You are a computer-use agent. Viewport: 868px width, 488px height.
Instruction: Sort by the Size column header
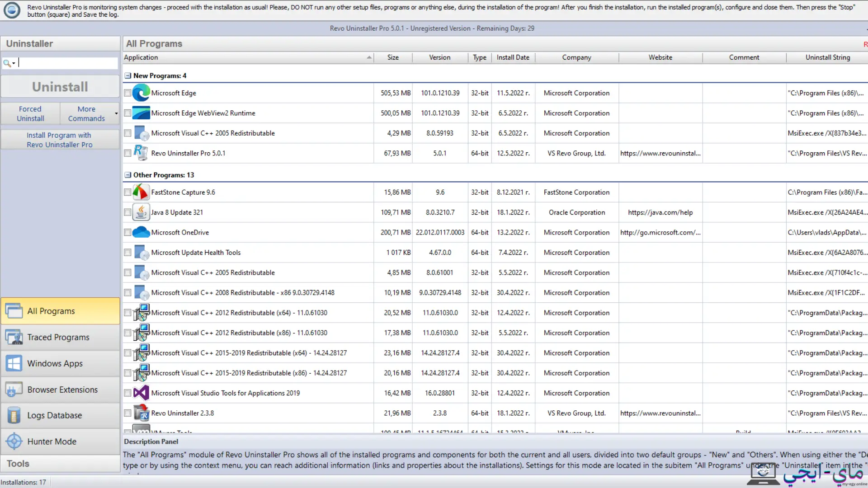tap(393, 57)
